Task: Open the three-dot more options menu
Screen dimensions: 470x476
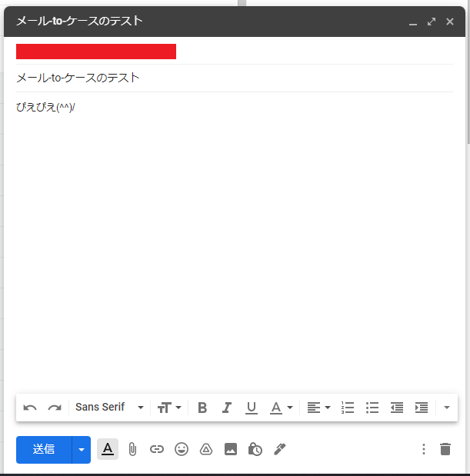Action: [x=424, y=449]
